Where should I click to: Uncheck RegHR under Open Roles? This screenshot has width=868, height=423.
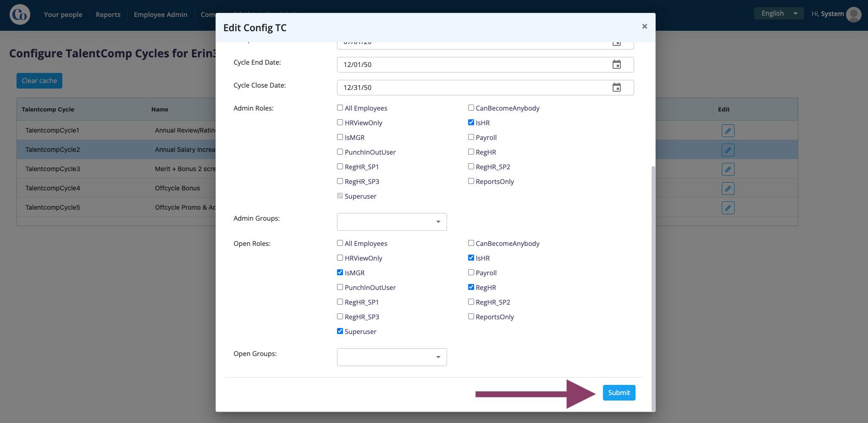coord(471,287)
